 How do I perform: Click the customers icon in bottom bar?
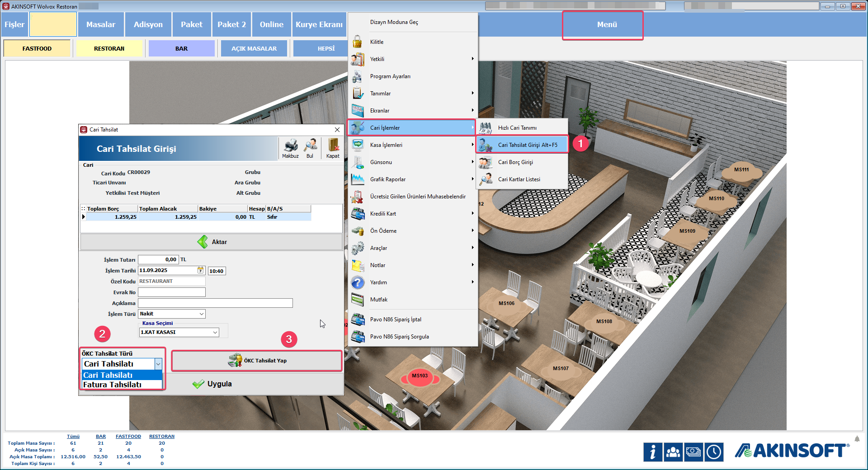click(x=673, y=452)
